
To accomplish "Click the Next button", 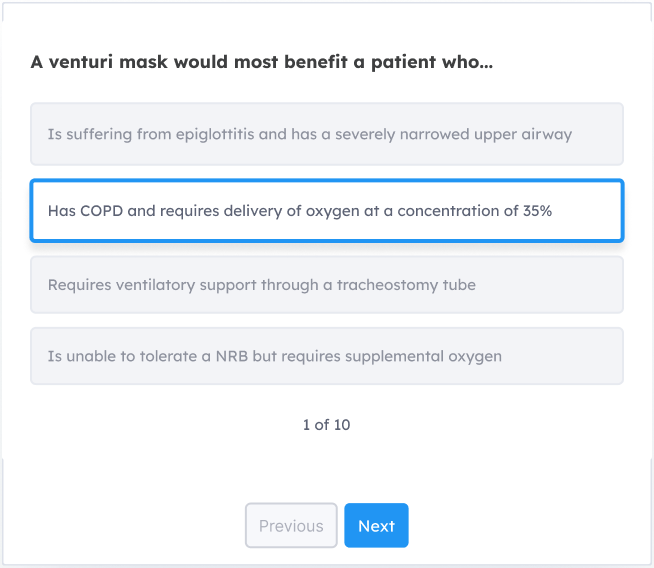I will pyautogui.click(x=376, y=526).
